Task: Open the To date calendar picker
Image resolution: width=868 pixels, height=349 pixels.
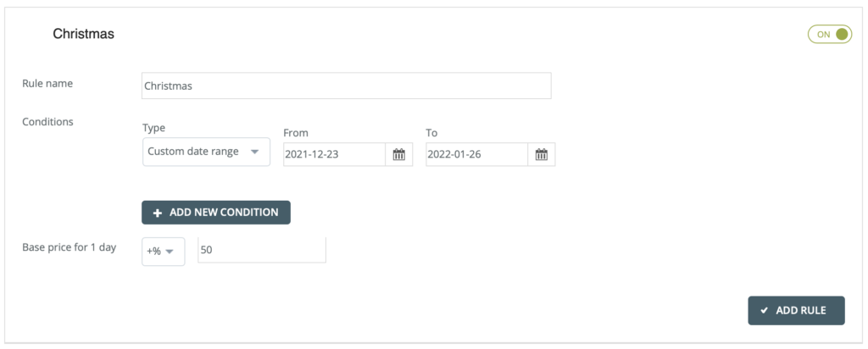Action: click(x=542, y=154)
